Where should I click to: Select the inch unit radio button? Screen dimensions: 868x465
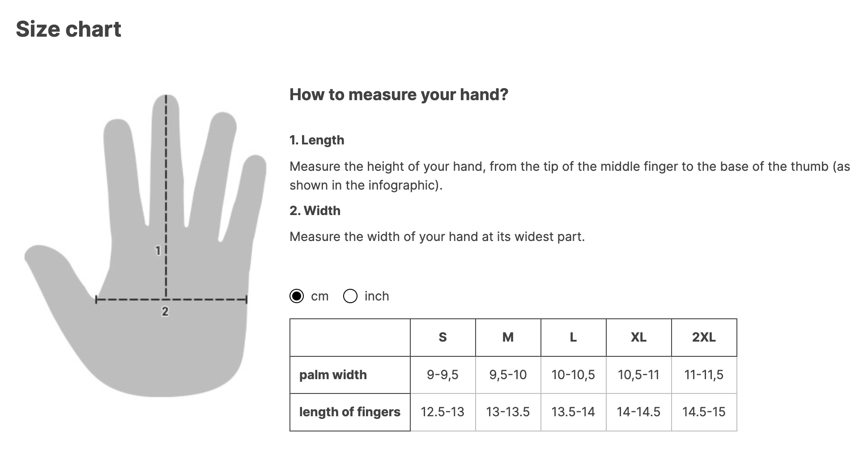(x=350, y=296)
